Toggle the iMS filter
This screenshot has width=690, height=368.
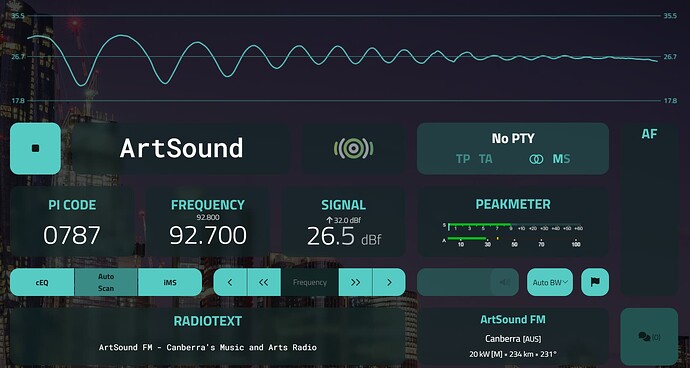coord(170,282)
